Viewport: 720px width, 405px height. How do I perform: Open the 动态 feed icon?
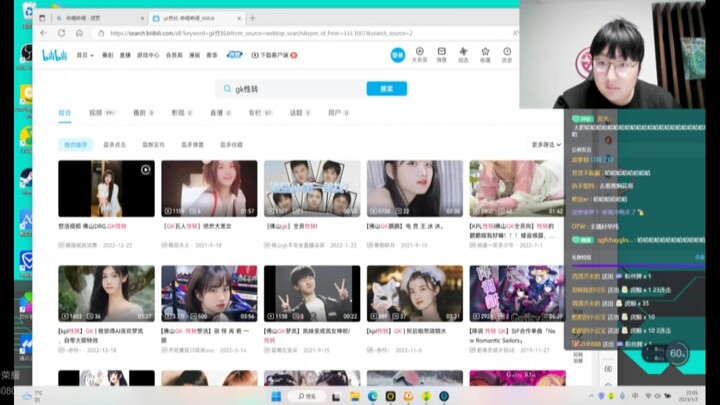[x=463, y=55]
